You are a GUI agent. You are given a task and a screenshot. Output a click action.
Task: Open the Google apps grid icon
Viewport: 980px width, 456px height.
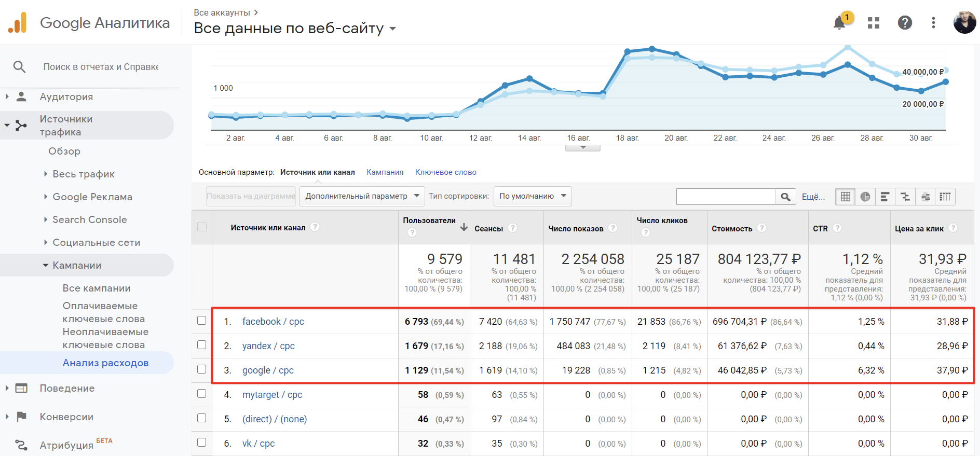click(874, 23)
